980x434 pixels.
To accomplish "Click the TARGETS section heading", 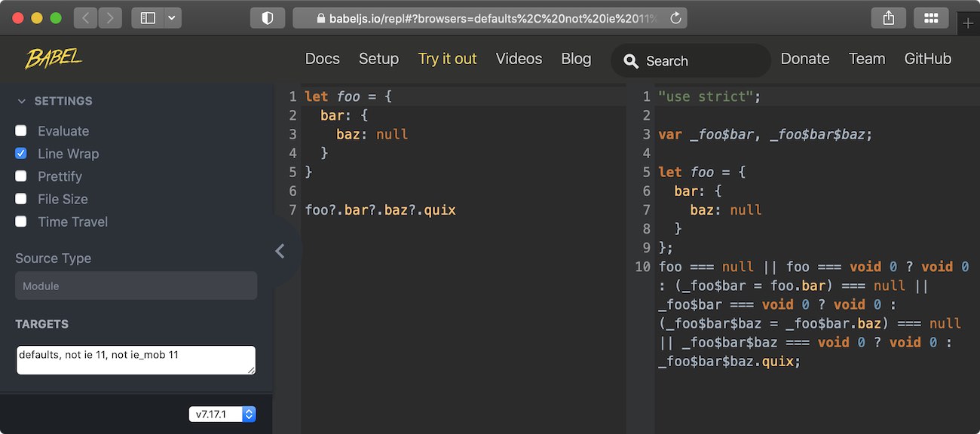I will point(41,324).
